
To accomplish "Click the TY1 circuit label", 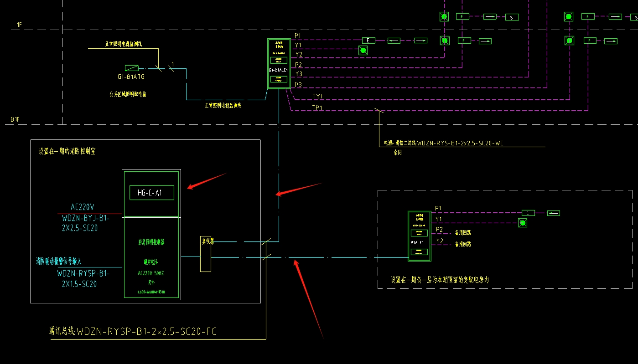I will 318,97.
